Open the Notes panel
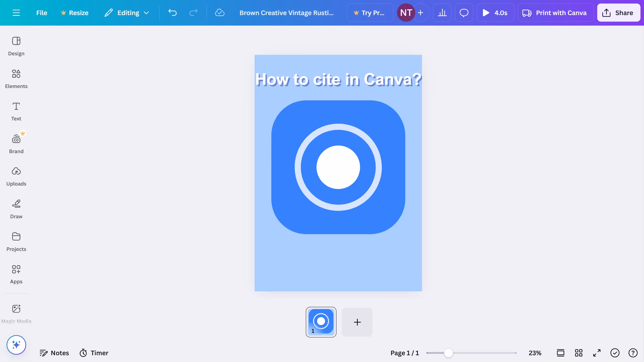 (x=54, y=353)
